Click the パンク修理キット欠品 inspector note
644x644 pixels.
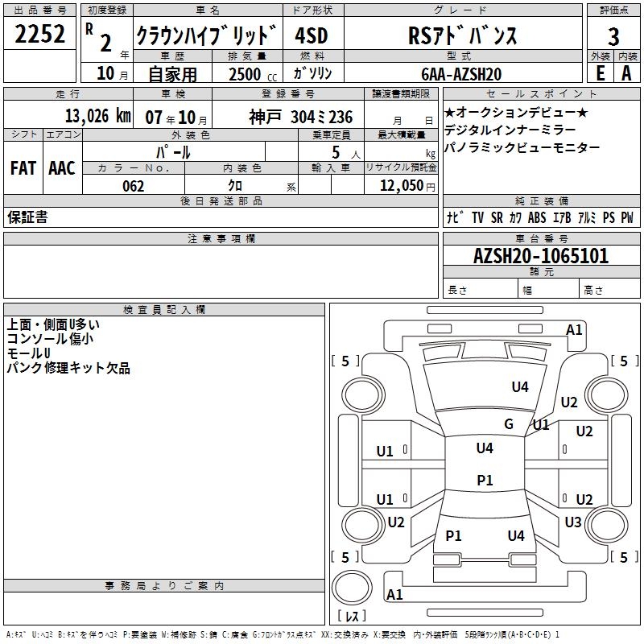pyautogui.click(x=68, y=369)
